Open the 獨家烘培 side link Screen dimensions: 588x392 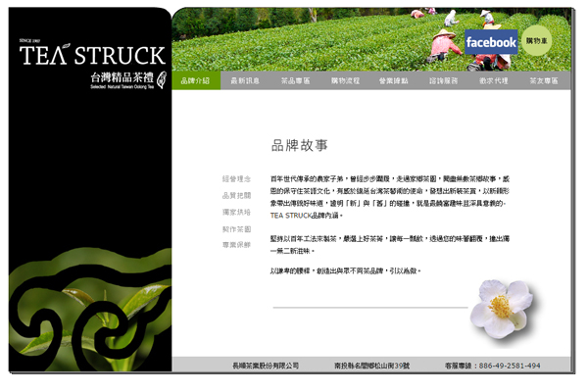point(236,212)
